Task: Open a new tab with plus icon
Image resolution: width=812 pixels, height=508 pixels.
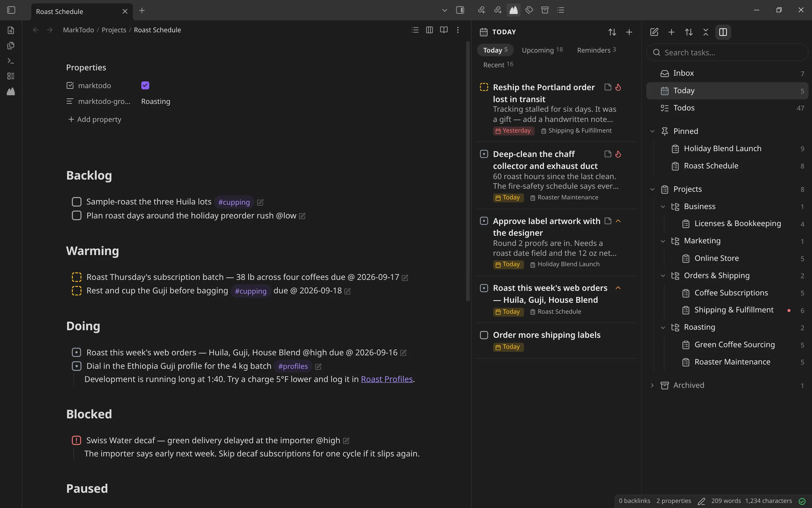Action: coord(142,10)
